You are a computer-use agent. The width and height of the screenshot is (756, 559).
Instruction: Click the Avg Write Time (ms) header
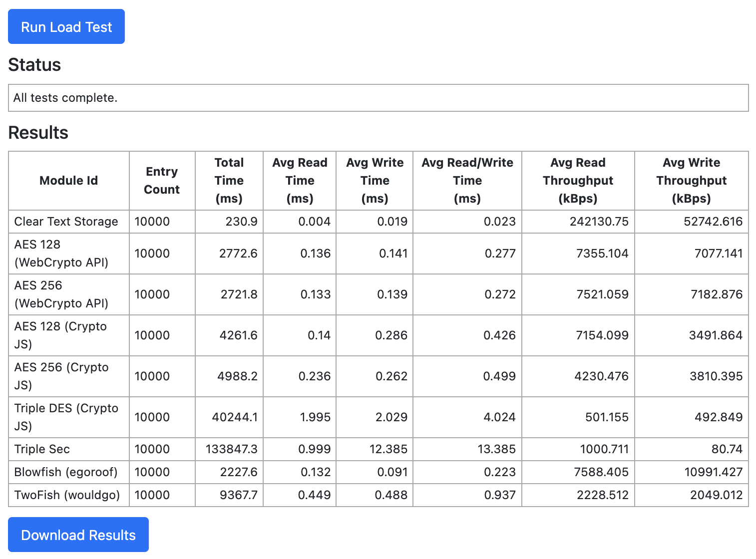point(375,181)
